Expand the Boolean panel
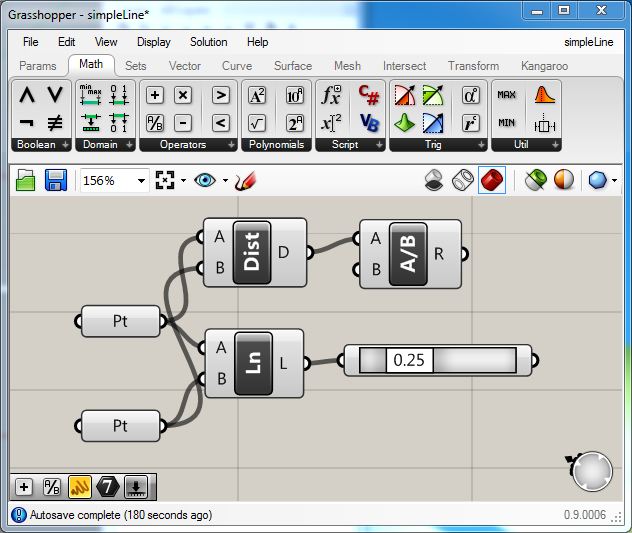632x533 pixels. [65, 144]
